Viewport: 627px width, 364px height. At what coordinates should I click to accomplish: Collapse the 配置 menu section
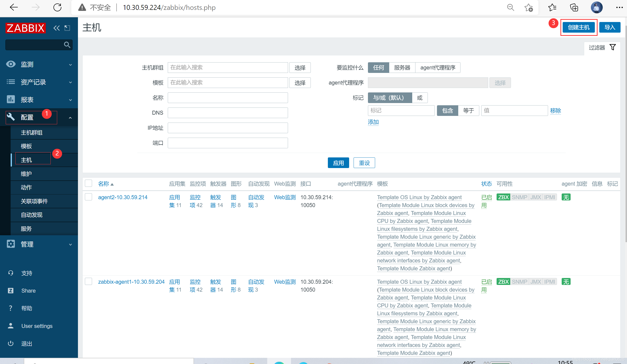(x=39, y=117)
